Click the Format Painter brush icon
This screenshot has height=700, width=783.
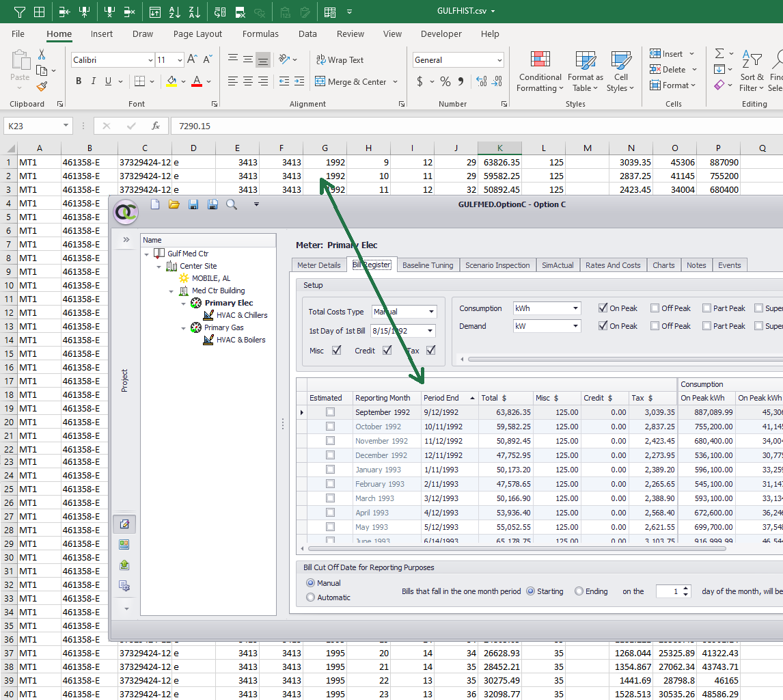[42, 87]
